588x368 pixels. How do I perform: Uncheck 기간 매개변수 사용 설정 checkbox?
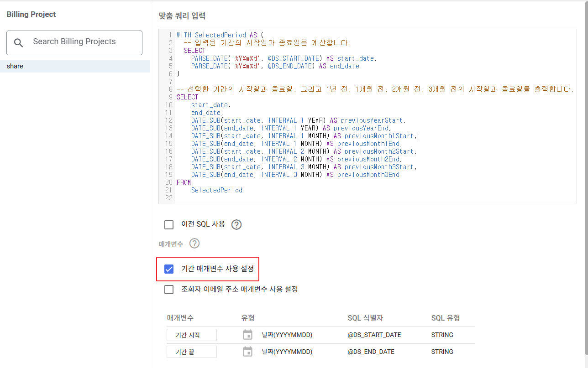click(x=169, y=269)
